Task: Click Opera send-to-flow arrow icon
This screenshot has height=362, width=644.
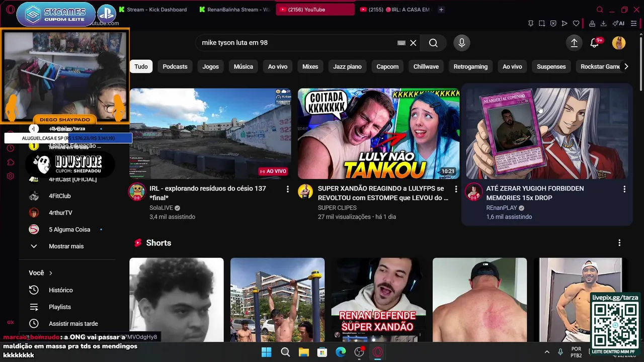Action: [x=565, y=24]
